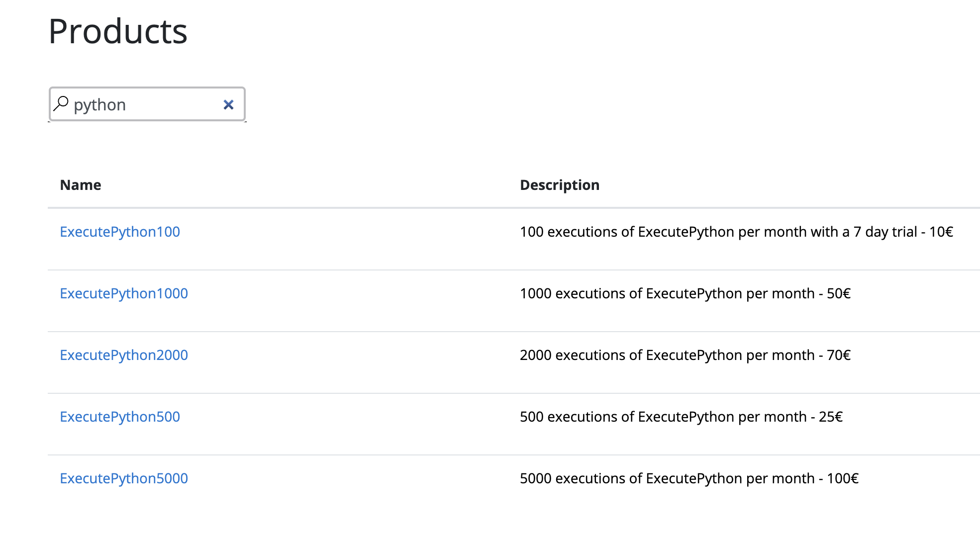The height and width of the screenshot is (535, 980).
Task: Select the description of ExecutePython1000
Action: (x=685, y=293)
